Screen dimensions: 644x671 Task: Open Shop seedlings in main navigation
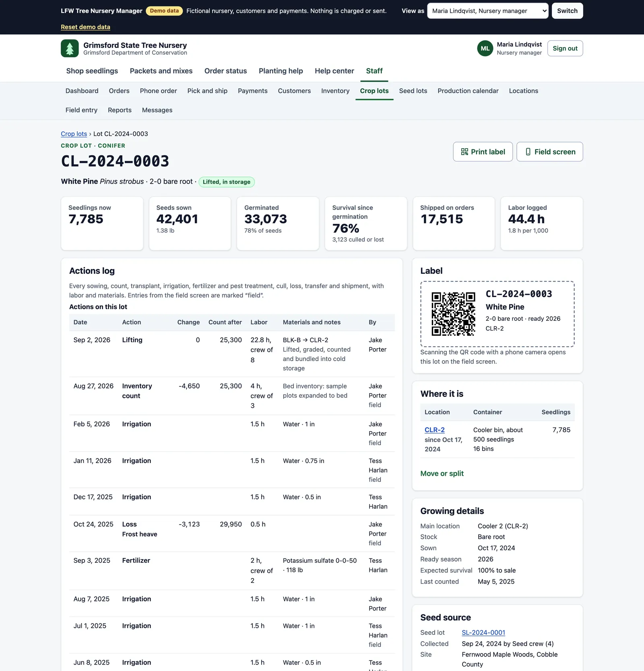tap(92, 71)
